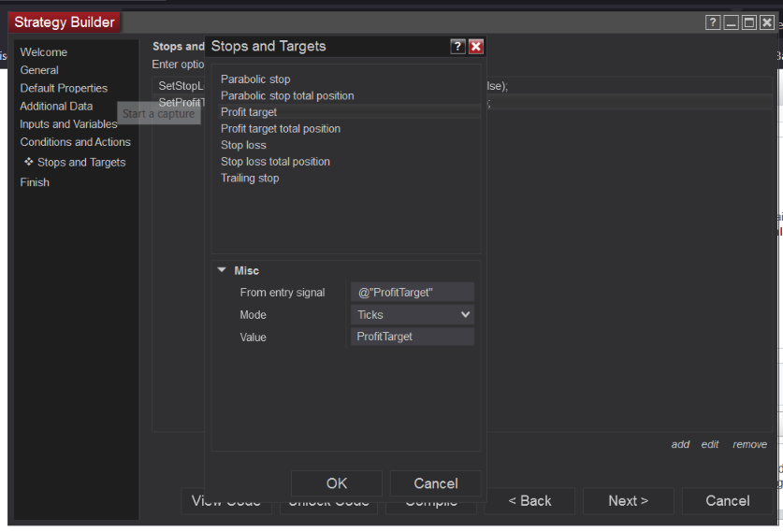Choose Stop loss total position
Viewport: 783px width, 532px height.
275,162
